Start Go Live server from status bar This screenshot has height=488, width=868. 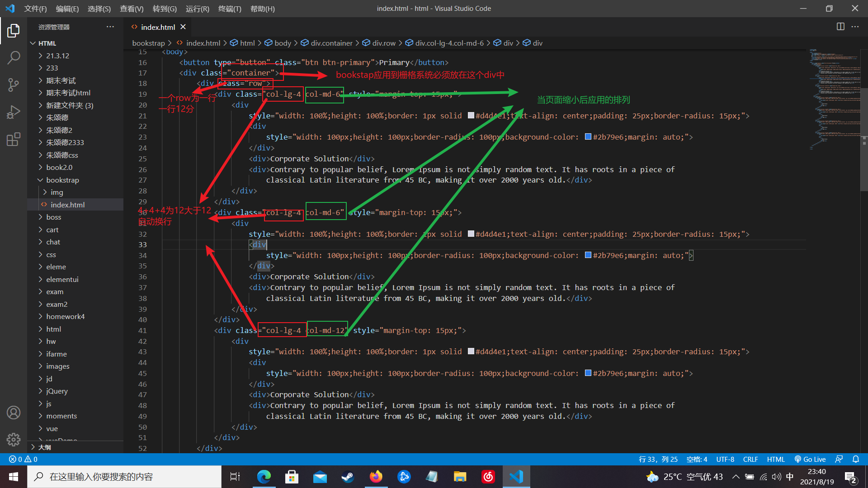point(810,459)
